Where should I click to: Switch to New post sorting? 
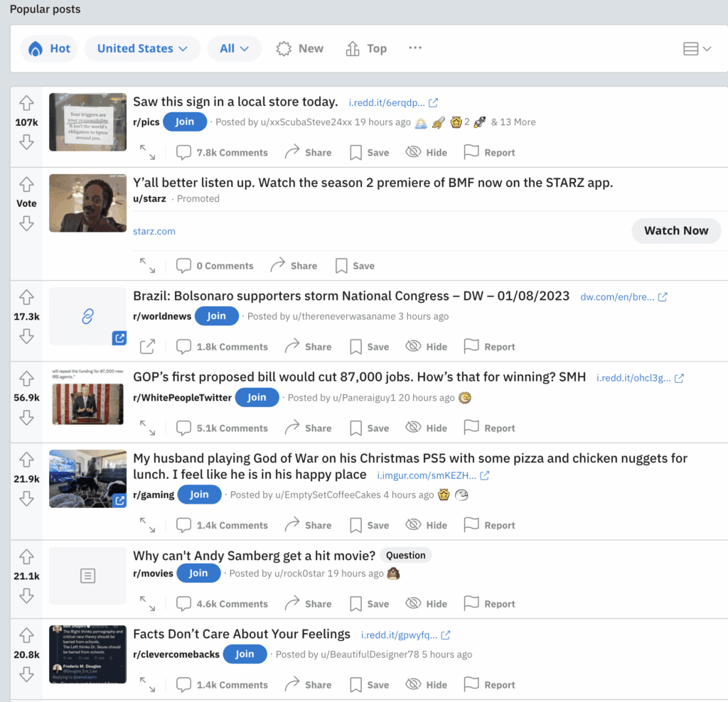(299, 48)
